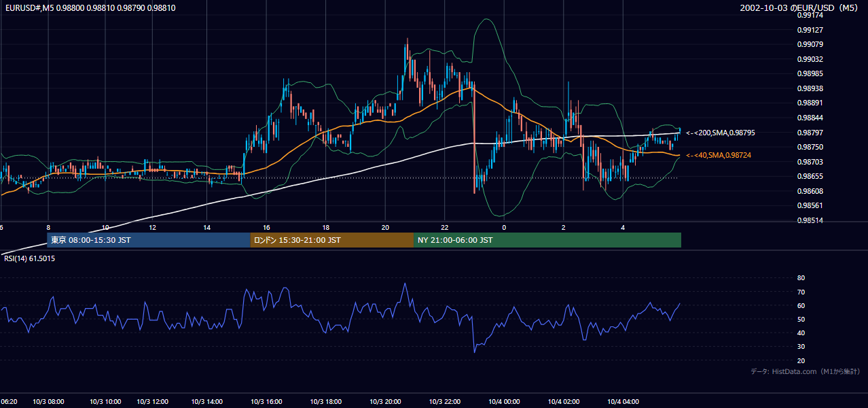Click the 10/3 08:00 date axis label
This screenshot has width=868, height=408.
[48, 402]
